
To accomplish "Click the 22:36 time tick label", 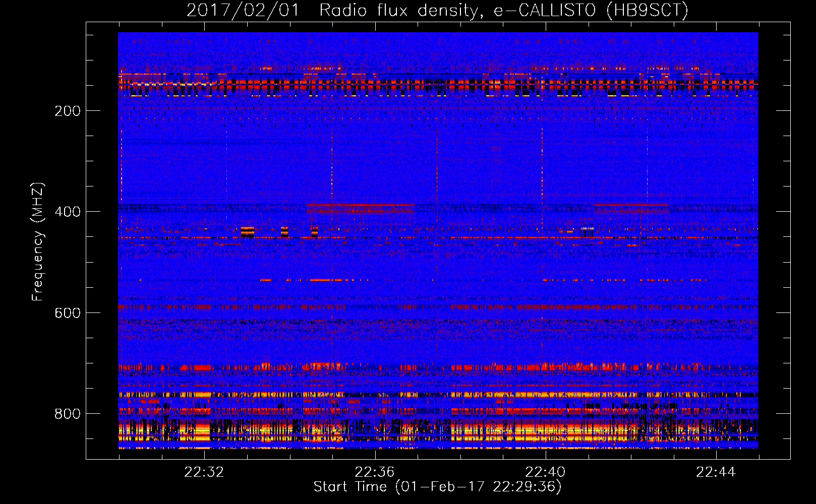I will coord(375,472).
